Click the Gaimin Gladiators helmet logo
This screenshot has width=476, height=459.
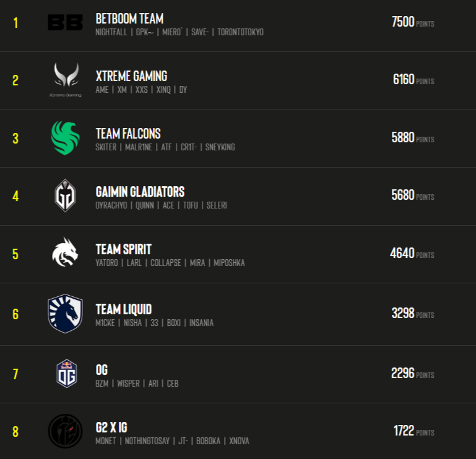point(65,195)
